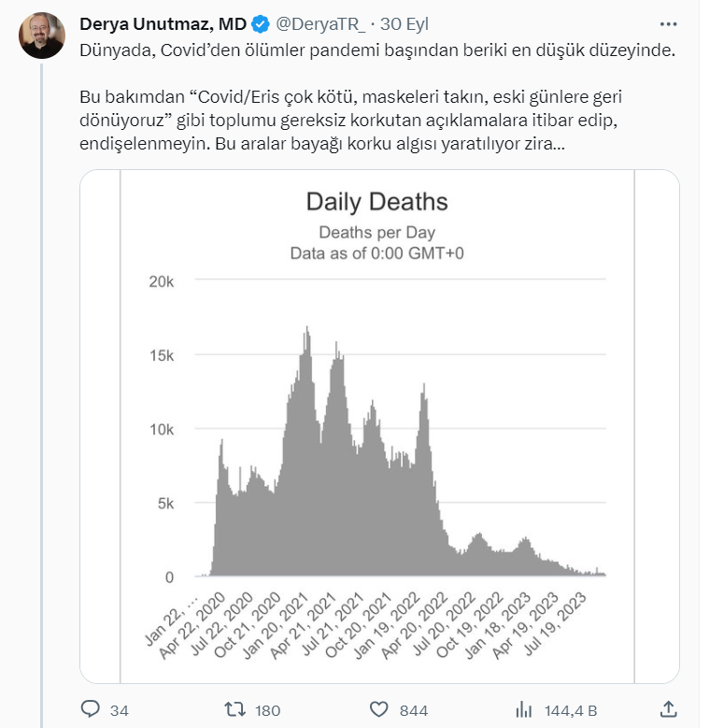Click the blue verified badge
Viewport: 724px width, 728px height.
coord(261,24)
